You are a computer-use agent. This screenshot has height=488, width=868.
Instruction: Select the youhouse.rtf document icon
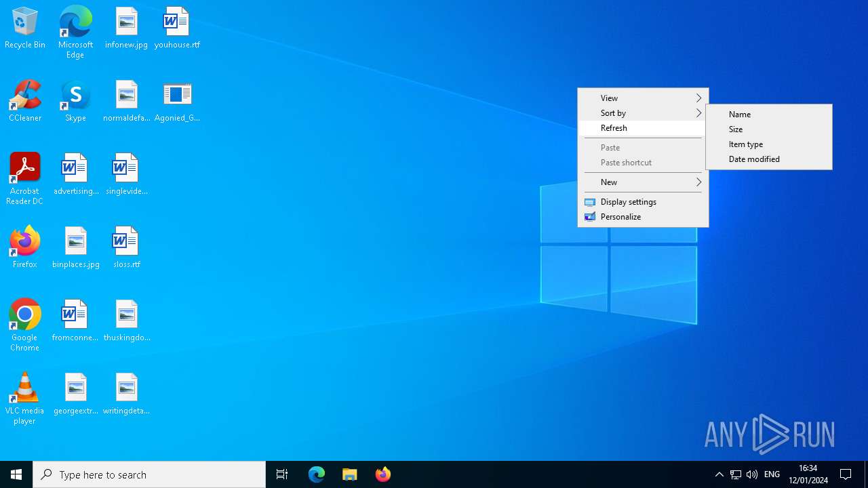pos(177,28)
